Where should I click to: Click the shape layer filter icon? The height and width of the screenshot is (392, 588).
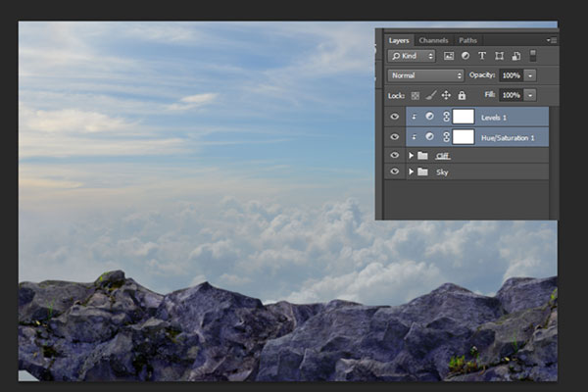click(x=499, y=56)
